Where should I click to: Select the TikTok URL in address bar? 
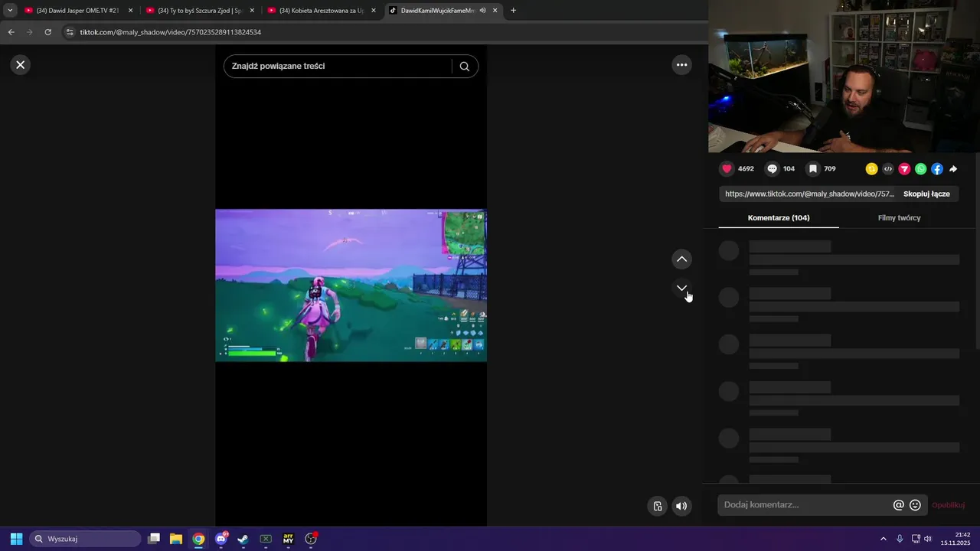pyautogui.click(x=171, y=32)
